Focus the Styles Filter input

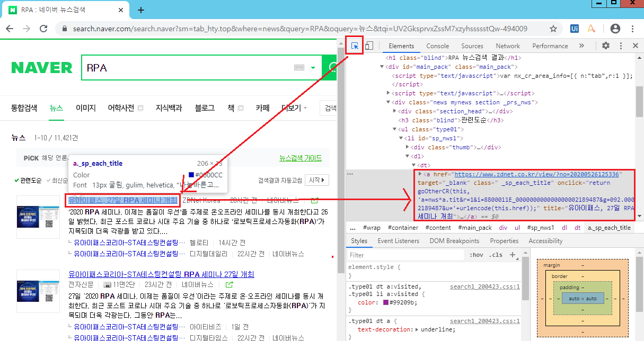(405, 255)
